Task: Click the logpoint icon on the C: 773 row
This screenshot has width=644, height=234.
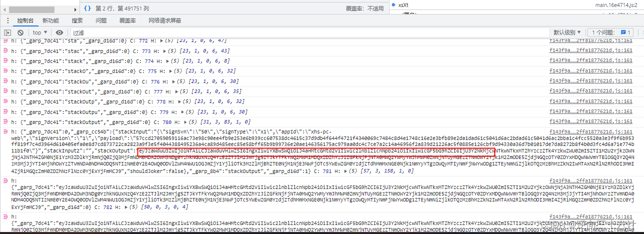Action: (5, 50)
